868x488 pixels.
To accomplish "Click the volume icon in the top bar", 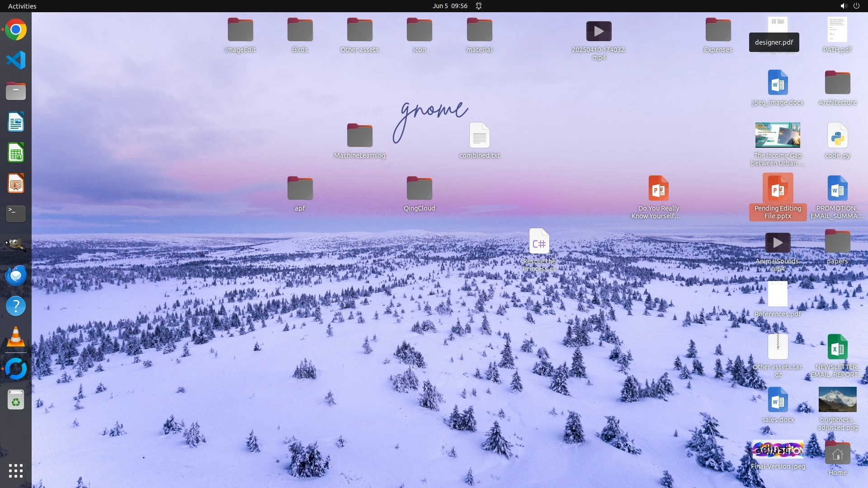I will pos(843,6).
